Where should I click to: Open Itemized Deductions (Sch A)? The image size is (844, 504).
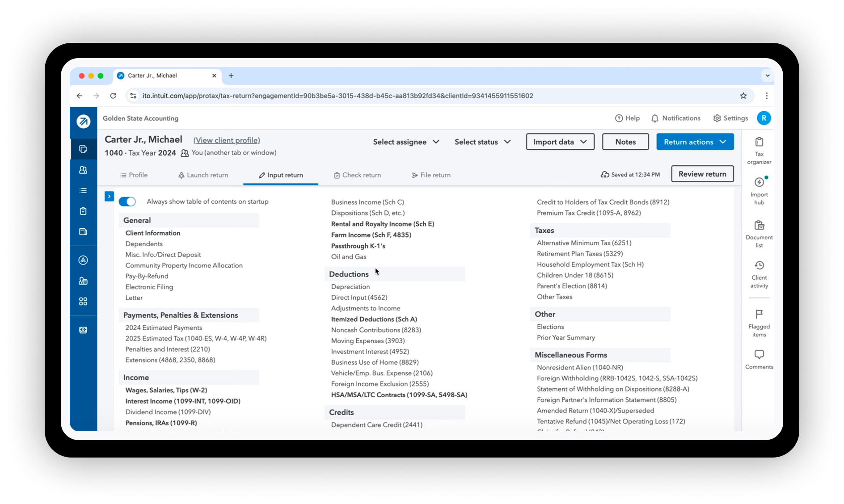374,319
